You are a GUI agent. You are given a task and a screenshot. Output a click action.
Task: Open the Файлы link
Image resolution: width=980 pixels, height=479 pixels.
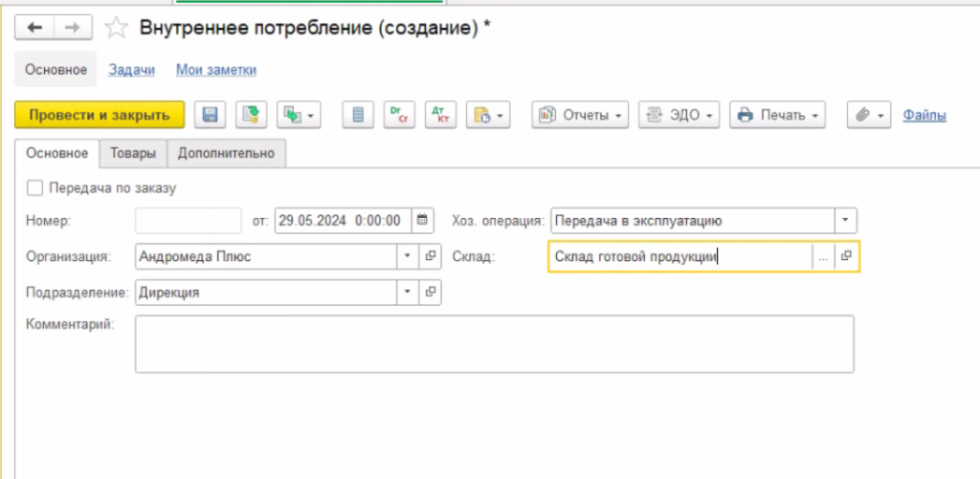point(924,115)
